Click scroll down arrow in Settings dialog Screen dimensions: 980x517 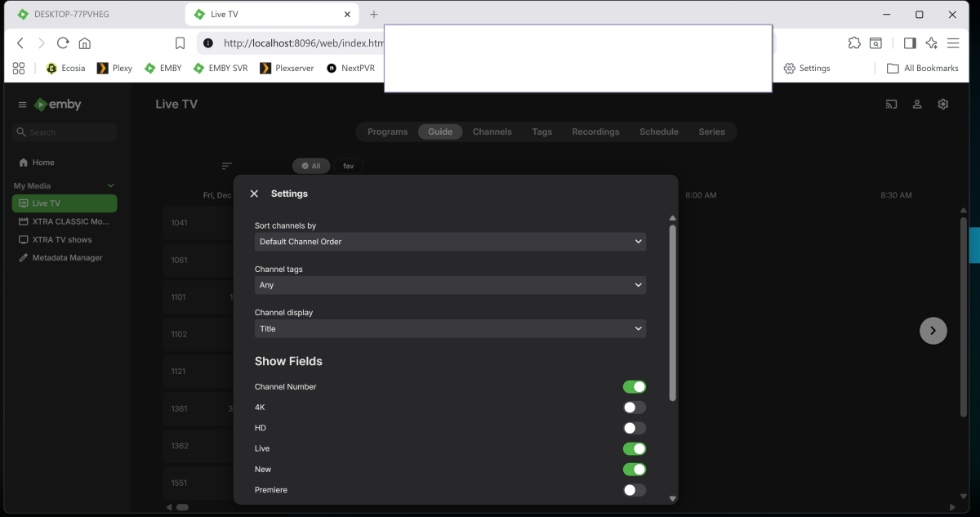(x=673, y=498)
